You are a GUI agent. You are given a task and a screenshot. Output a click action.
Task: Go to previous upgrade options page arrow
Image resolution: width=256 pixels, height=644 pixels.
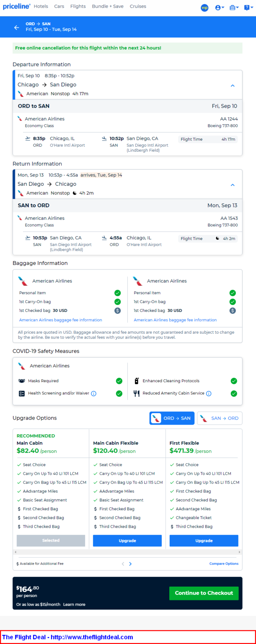click(x=123, y=564)
